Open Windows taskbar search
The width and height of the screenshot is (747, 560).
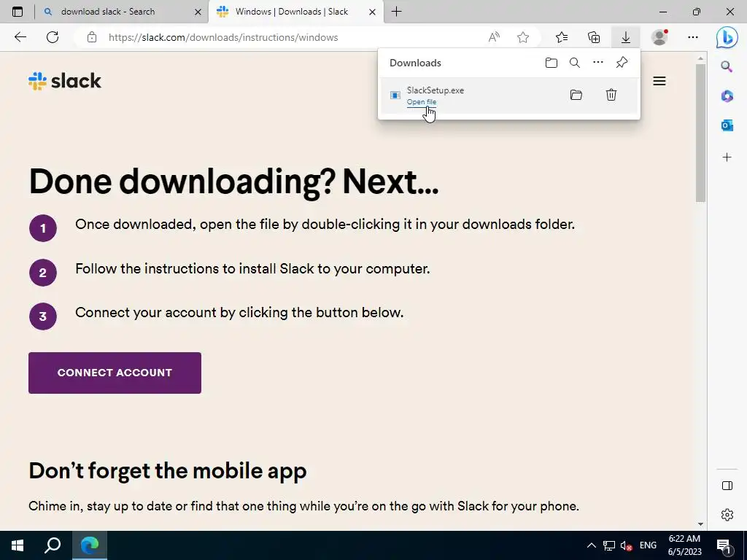coord(53,545)
